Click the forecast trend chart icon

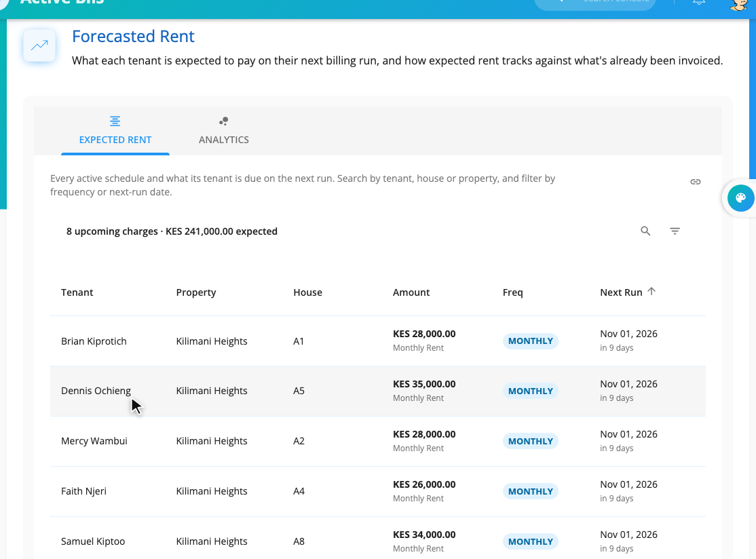(39, 45)
